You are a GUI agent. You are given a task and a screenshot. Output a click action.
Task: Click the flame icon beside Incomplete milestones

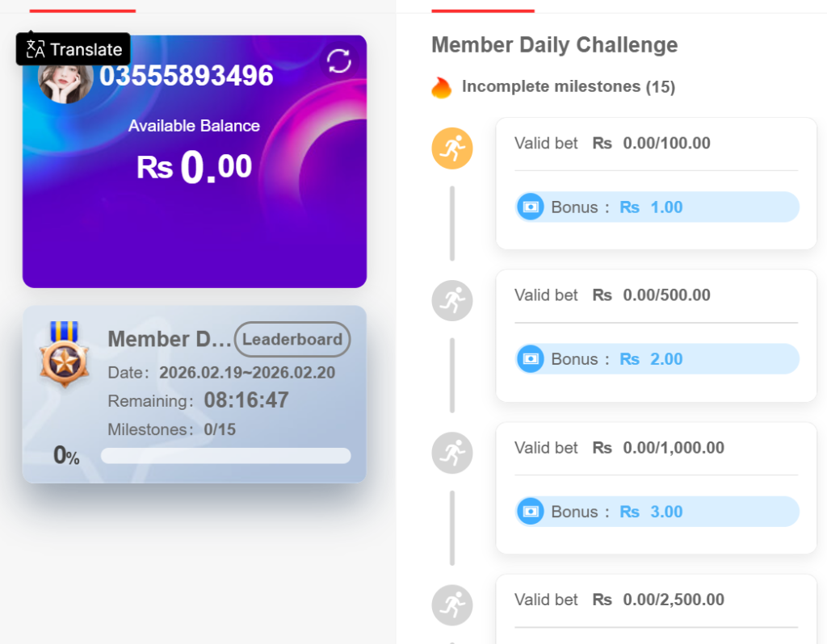click(441, 87)
